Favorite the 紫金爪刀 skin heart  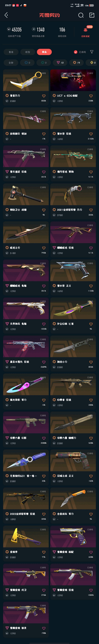44,96
